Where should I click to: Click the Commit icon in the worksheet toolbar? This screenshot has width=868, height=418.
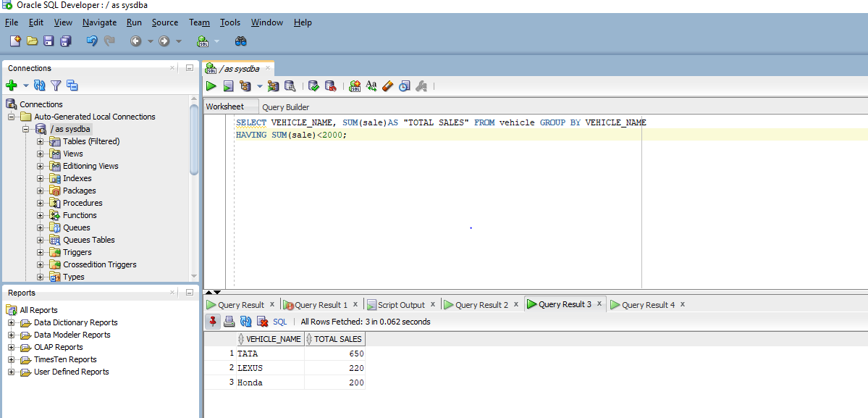pyautogui.click(x=313, y=86)
